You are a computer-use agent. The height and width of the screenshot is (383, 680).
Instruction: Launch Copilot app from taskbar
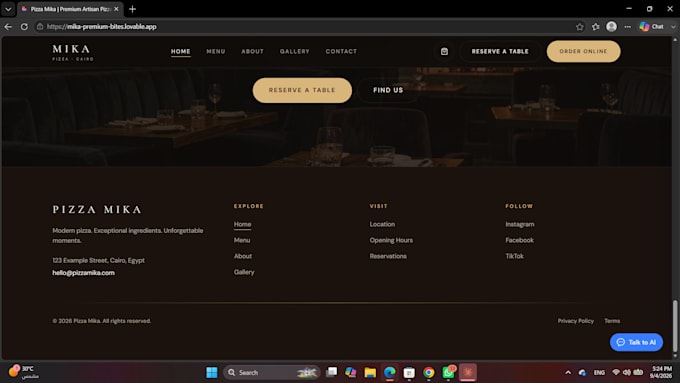[x=350, y=372]
